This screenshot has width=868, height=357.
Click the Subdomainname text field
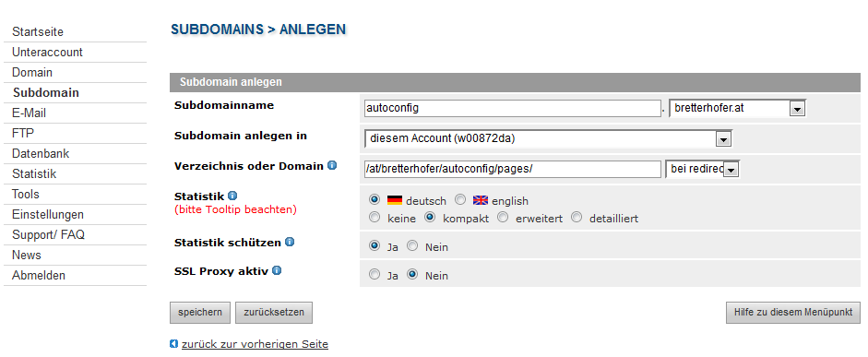(513, 108)
